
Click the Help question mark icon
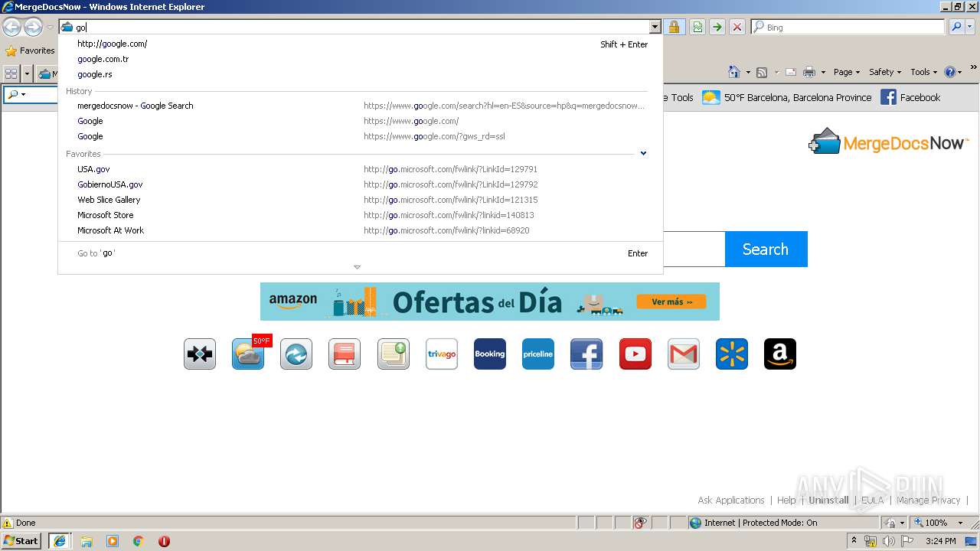pos(949,72)
